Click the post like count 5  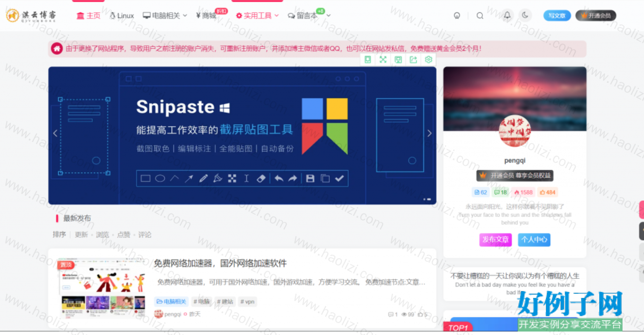pos(423,315)
